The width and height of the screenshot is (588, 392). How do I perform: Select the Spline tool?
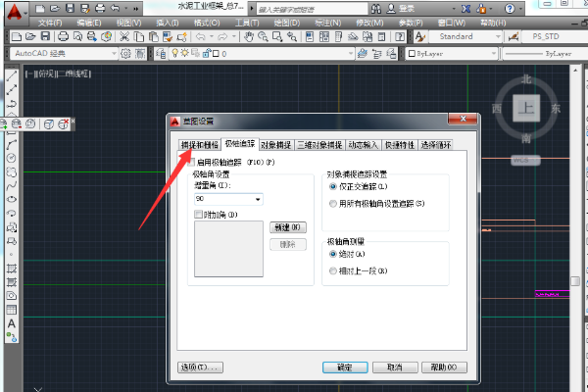tap(12, 185)
